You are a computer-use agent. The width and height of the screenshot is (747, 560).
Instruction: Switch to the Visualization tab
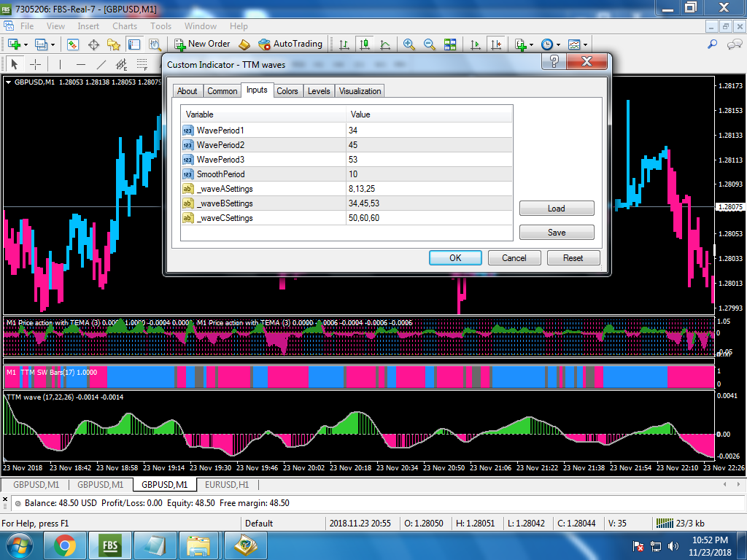pyautogui.click(x=360, y=91)
